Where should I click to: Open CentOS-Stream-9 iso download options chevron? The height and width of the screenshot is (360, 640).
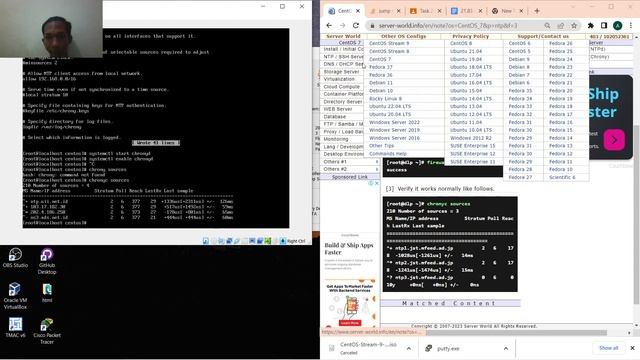tap(409, 348)
